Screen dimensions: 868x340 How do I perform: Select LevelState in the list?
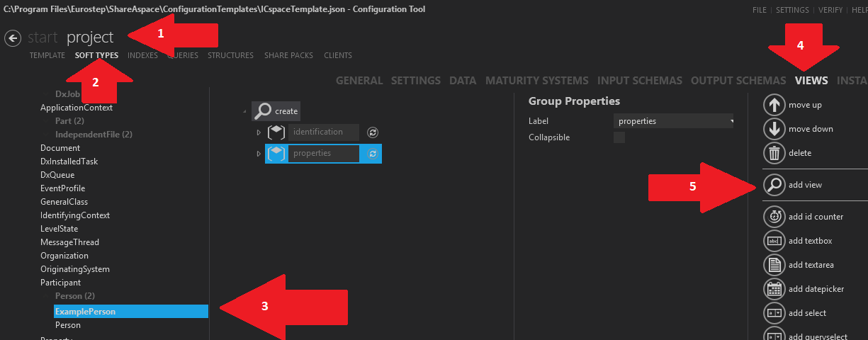coord(59,229)
